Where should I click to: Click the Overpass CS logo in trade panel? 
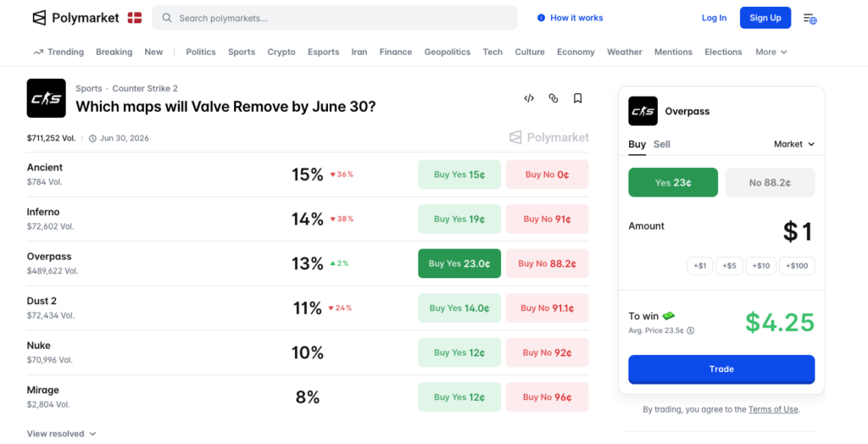click(x=643, y=111)
